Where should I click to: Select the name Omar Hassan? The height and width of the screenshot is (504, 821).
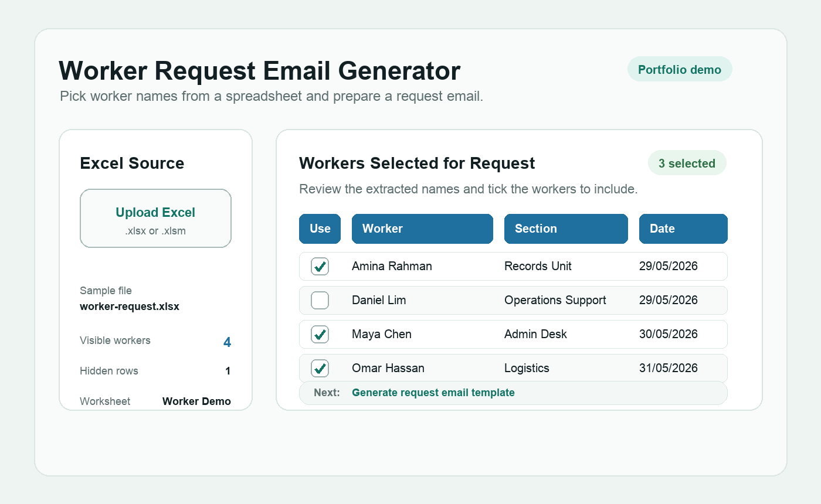pos(388,368)
